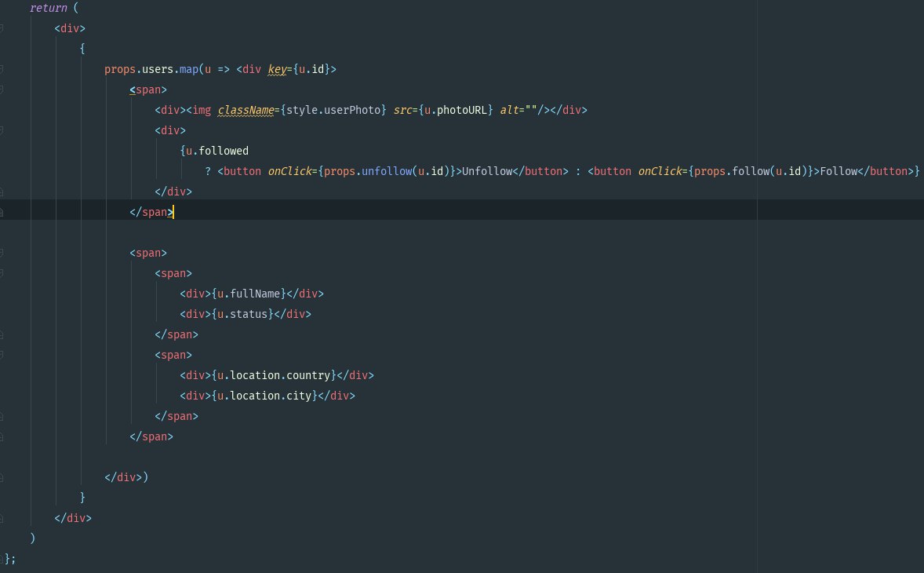Click the opening '{' brace under the first div
924x573 pixels.
[82, 49]
